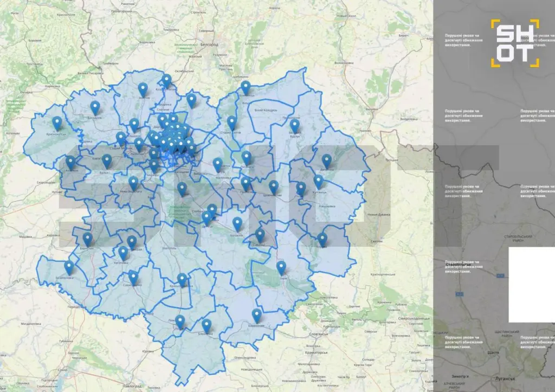This screenshot has height=392, width=555.
Task: Click the Ізюм map pin
Action: point(281,267)
